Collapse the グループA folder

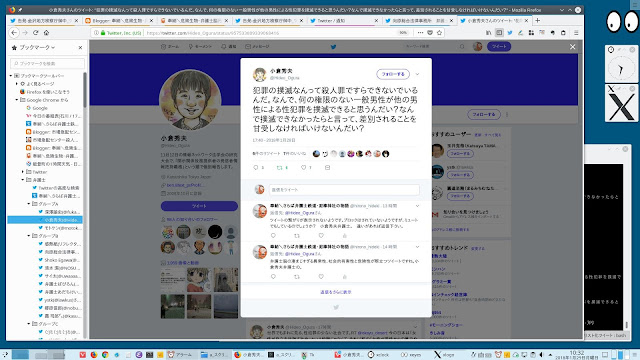click(29, 204)
